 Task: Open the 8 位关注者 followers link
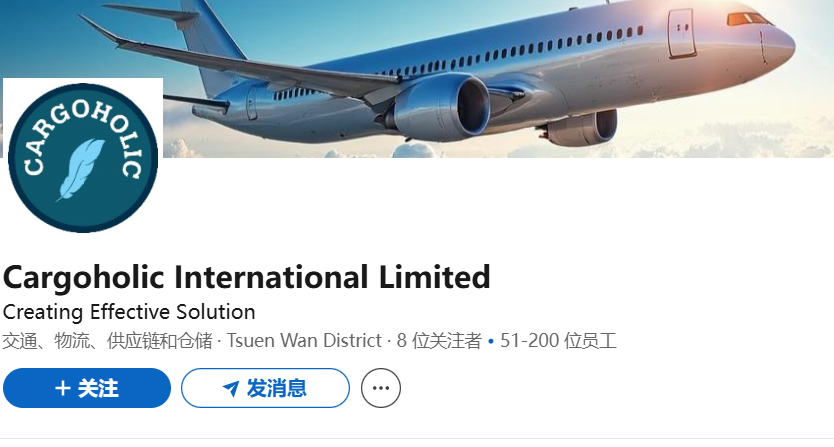click(x=439, y=341)
